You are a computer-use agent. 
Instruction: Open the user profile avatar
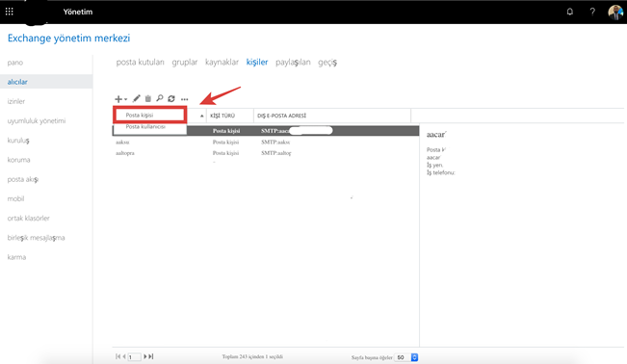[x=615, y=12]
